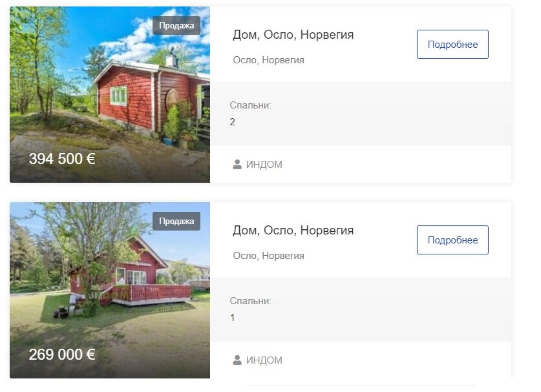This screenshot has width=541, height=392.
Task: Click agent person icon in first listing
Action: [x=237, y=165]
